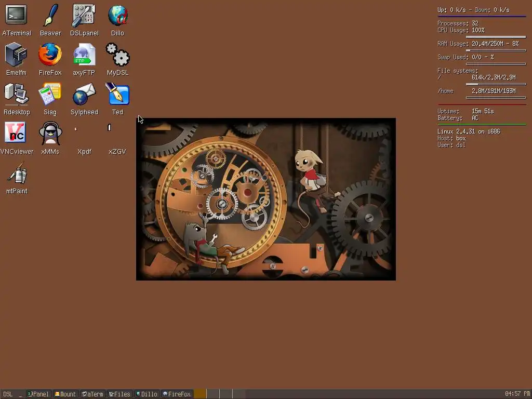The image size is (532, 399).
Task: Click the 'Host: box' text
Action: coord(451,138)
